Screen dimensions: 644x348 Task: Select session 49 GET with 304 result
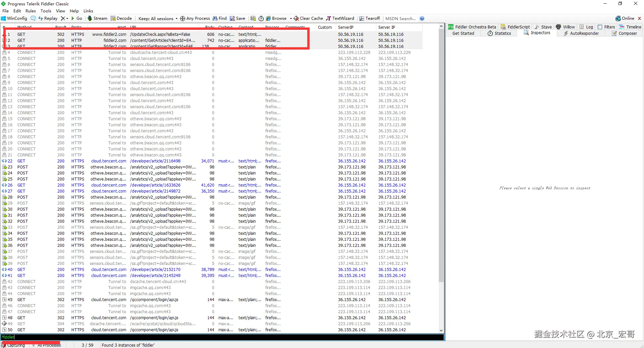211,324
